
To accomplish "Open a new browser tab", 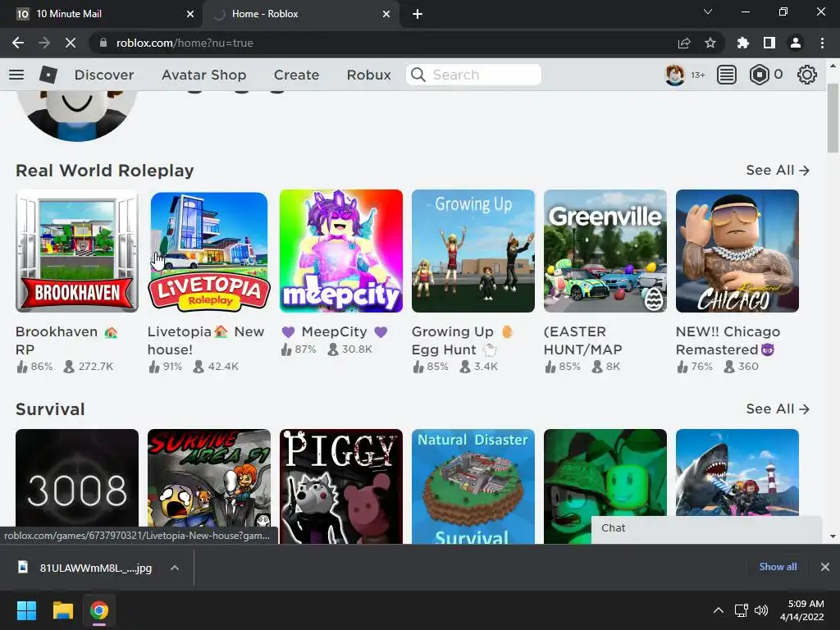I will coord(418,14).
